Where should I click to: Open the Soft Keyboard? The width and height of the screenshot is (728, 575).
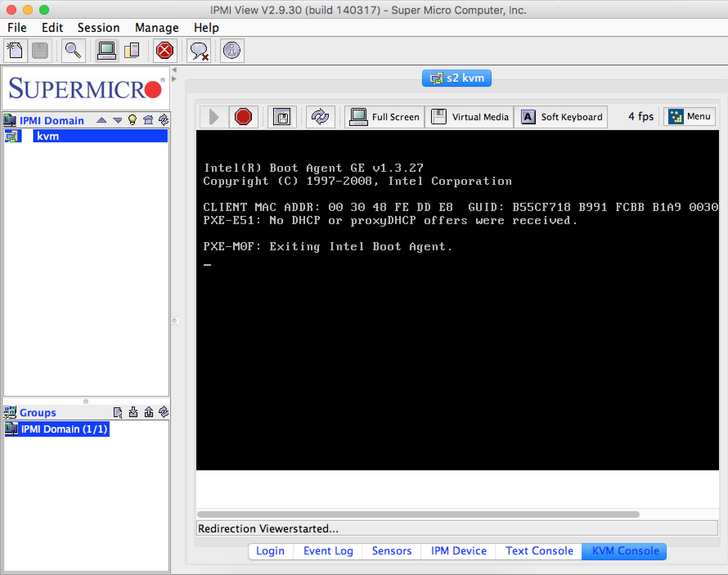pos(561,117)
